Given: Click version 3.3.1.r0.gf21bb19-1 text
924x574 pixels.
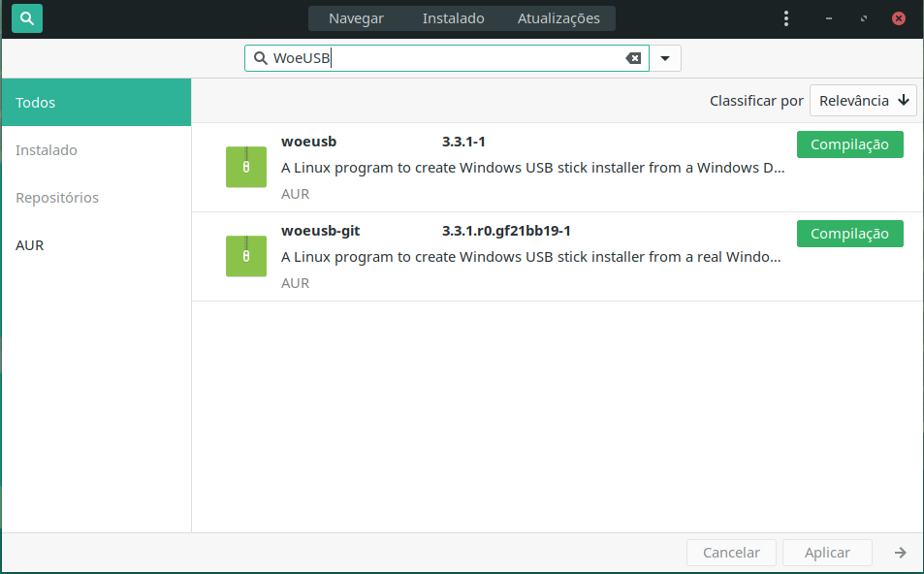Looking at the screenshot, I should click(506, 231).
